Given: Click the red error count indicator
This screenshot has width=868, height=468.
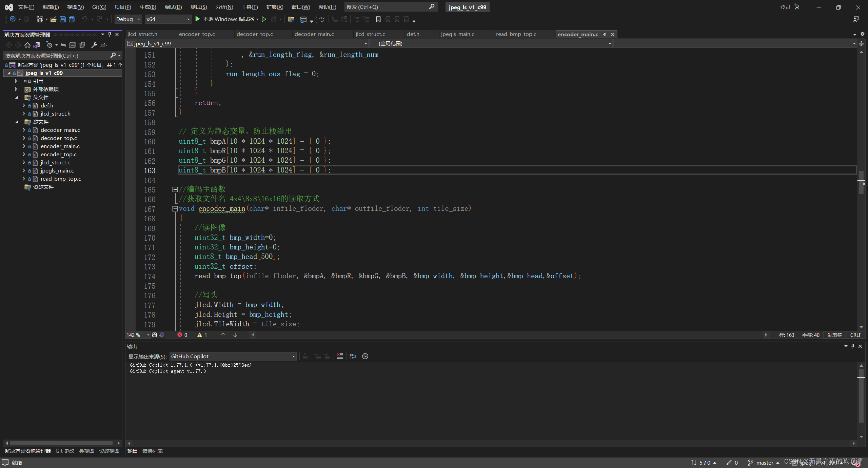Looking at the screenshot, I should (182, 335).
